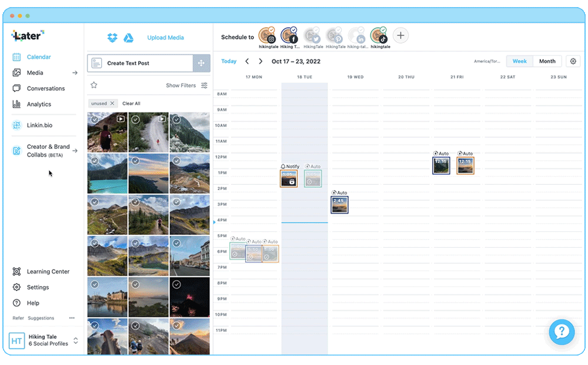
Task: Open Tuesday 1:05 Notify scheduled post
Action: 289,178
